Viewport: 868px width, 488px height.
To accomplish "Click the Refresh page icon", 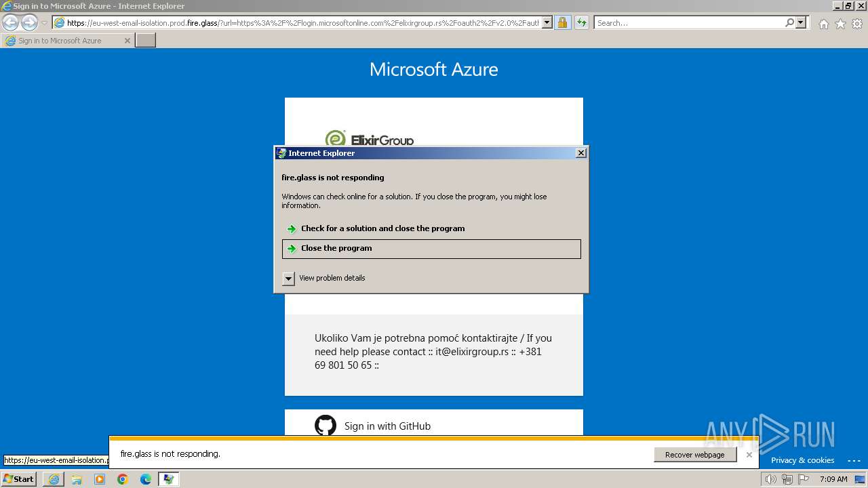I will click(581, 23).
